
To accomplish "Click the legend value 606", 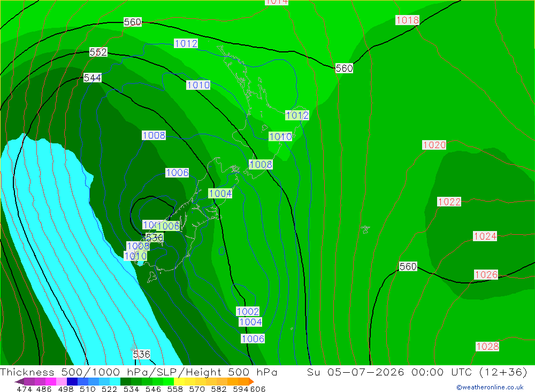I will click(x=258, y=389).
